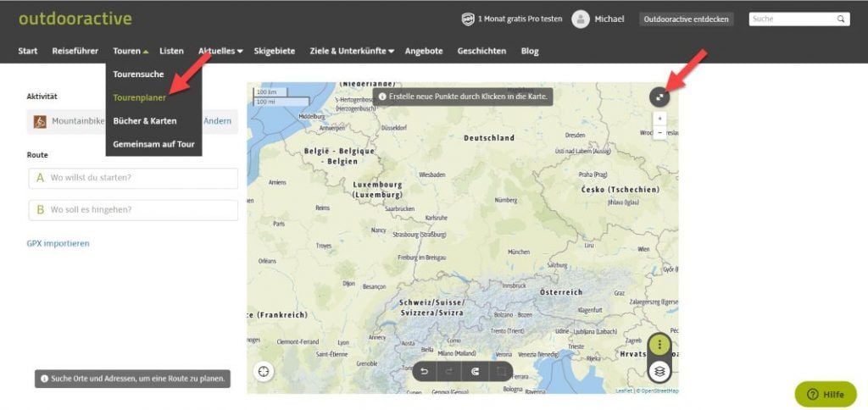Click the selection frame tool in map toolbar
868x410 pixels.
(x=500, y=371)
